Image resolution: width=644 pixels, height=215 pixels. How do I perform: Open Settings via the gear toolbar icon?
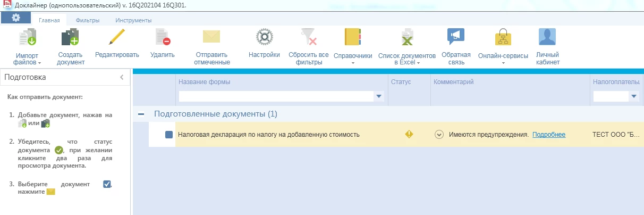[264, 37]
